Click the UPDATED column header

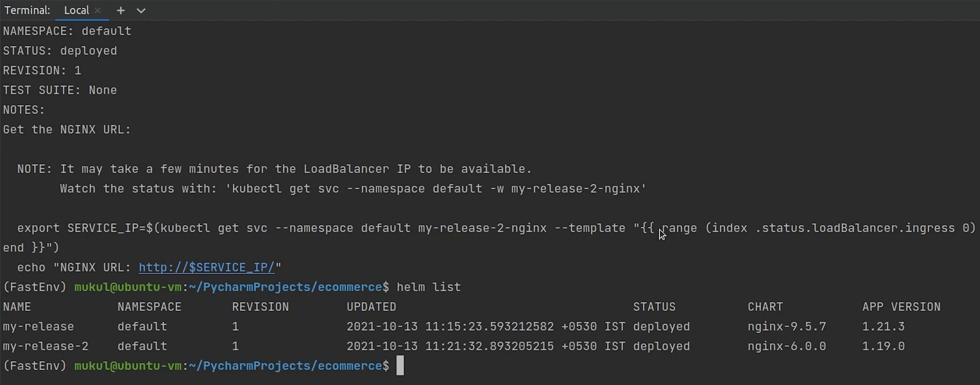[371, 307]
